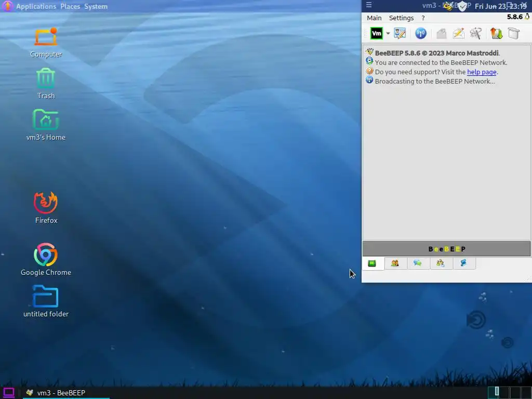This screenshot has width=532, height=399.
Task: Select the green activity tab at the bottom
Action: pos(372,263)
